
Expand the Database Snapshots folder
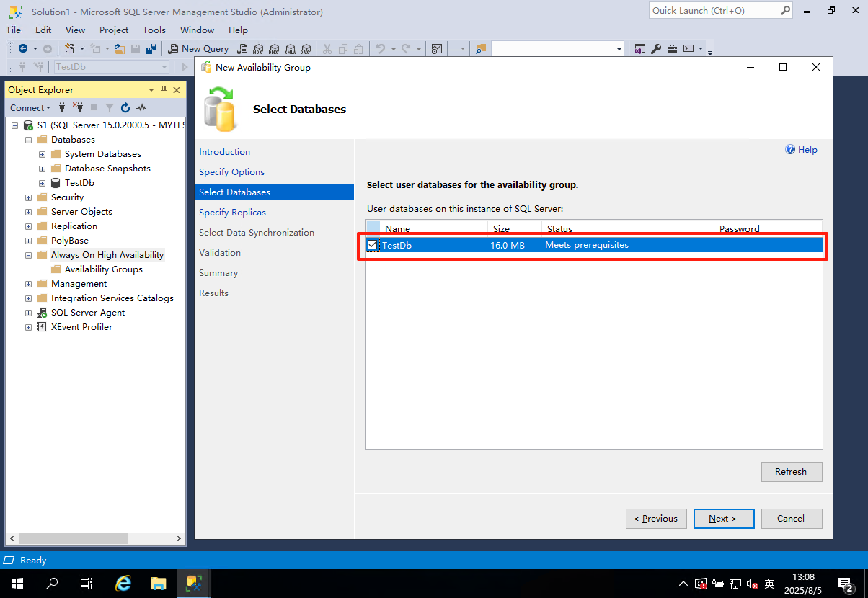pos(42,169)
